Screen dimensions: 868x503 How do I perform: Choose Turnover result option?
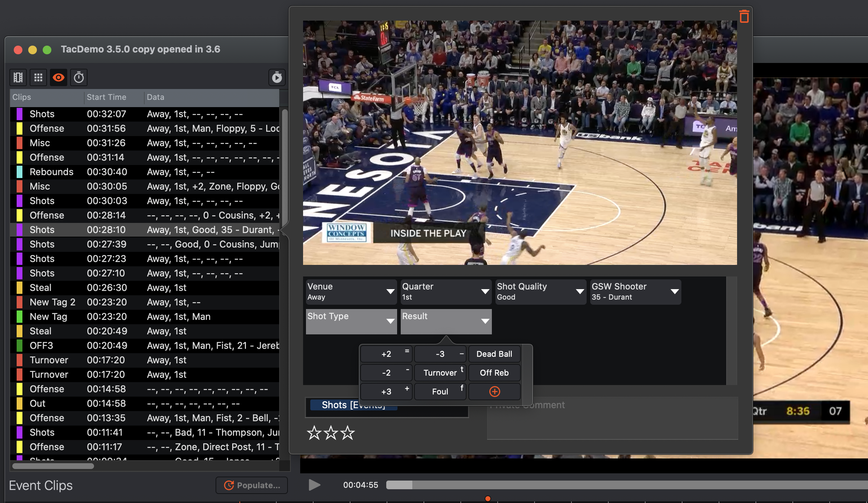pos(440,373)
